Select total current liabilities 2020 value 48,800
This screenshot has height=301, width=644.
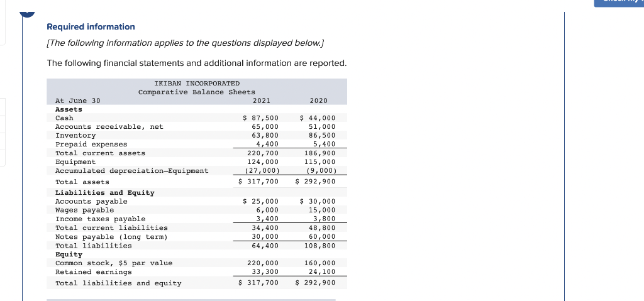pyautogui.click(x=322, y=228)
